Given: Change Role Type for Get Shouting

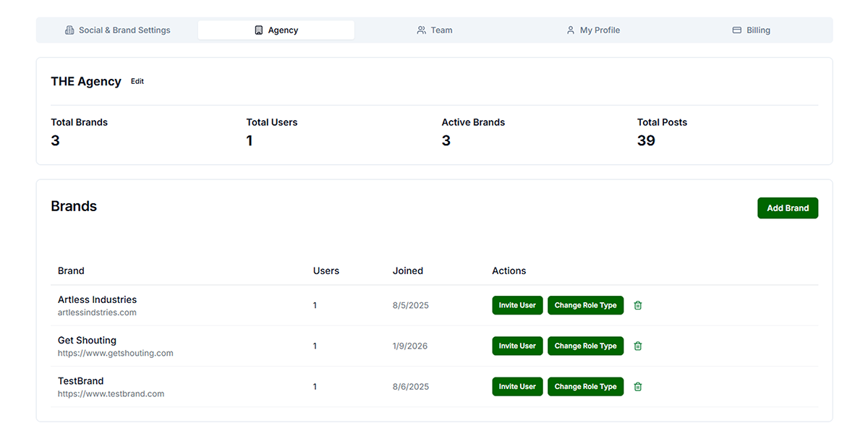Looking at the screenshot, I should click(x=585, y=346).
